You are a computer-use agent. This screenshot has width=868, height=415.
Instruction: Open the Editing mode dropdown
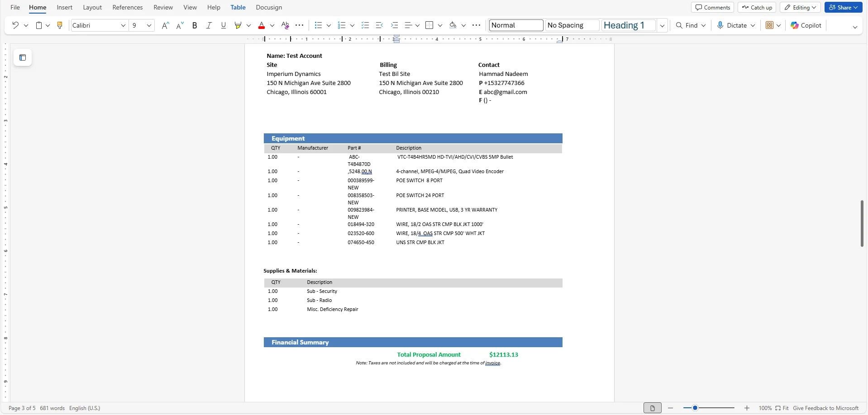point(800,7)
